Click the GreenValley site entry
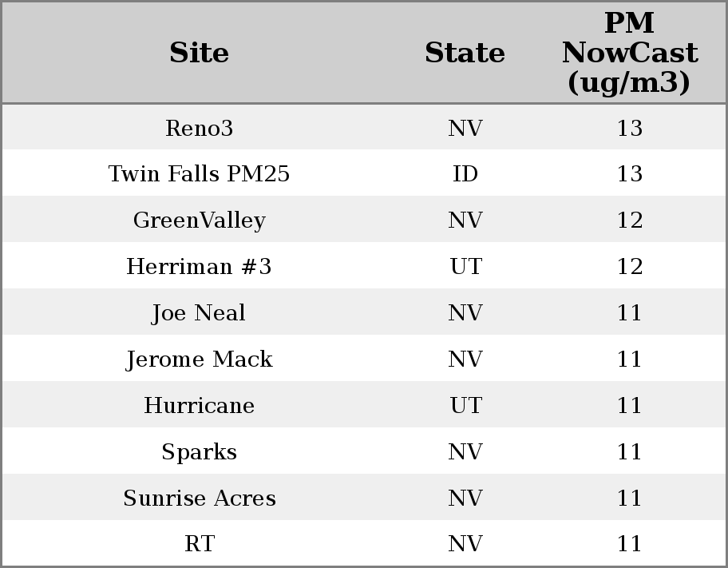This screenshot has width=728, height=568. click(x=199, y=220)
